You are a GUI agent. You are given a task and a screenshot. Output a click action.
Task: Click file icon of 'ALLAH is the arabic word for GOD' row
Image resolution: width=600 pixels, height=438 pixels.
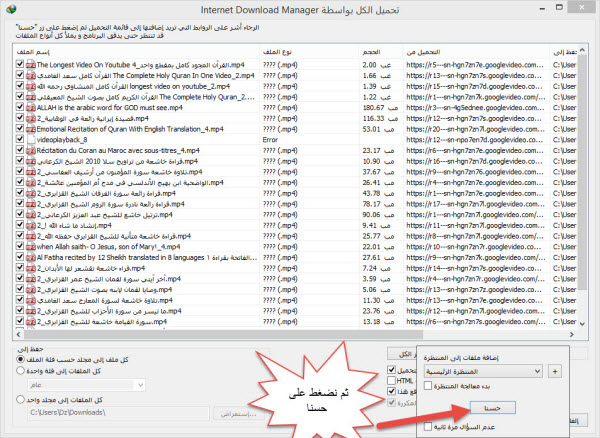point(31,107)
